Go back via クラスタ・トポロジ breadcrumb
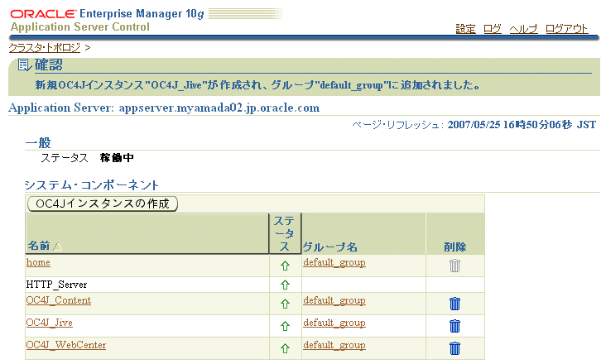This screenshot has width=606, height=364. [45, 48]
